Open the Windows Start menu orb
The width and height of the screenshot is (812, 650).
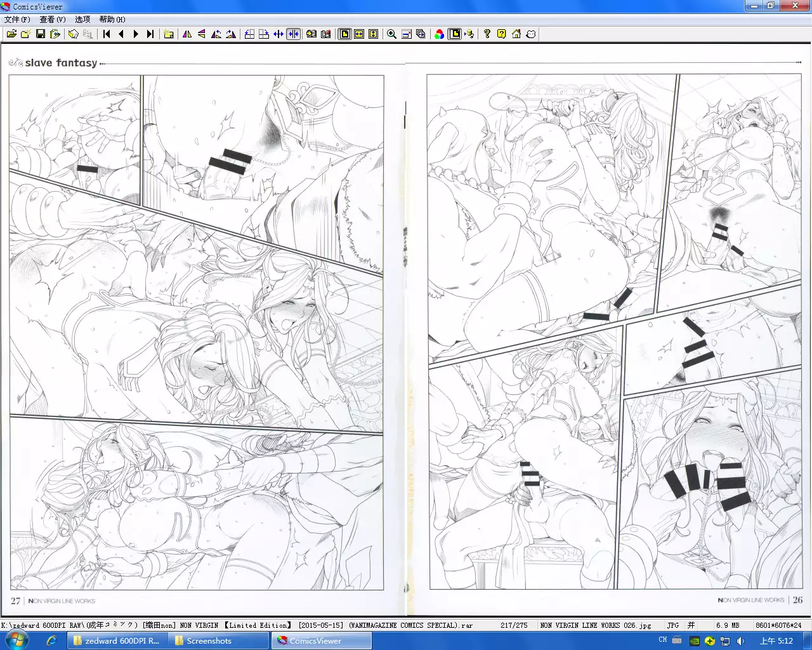[16, 640]
